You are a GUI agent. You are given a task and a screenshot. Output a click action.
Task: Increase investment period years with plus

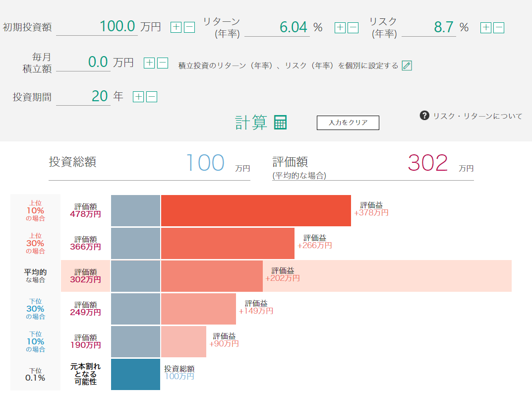(x=138, y=96)
